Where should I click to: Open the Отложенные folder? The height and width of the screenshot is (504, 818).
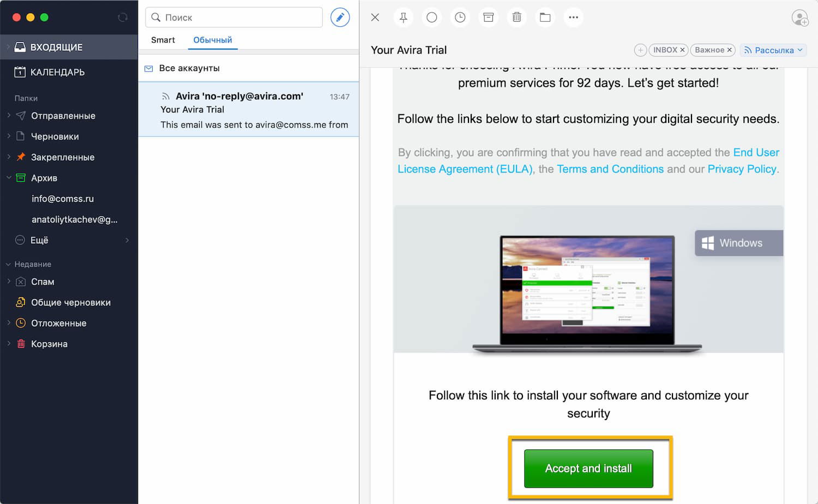[59, 323]
